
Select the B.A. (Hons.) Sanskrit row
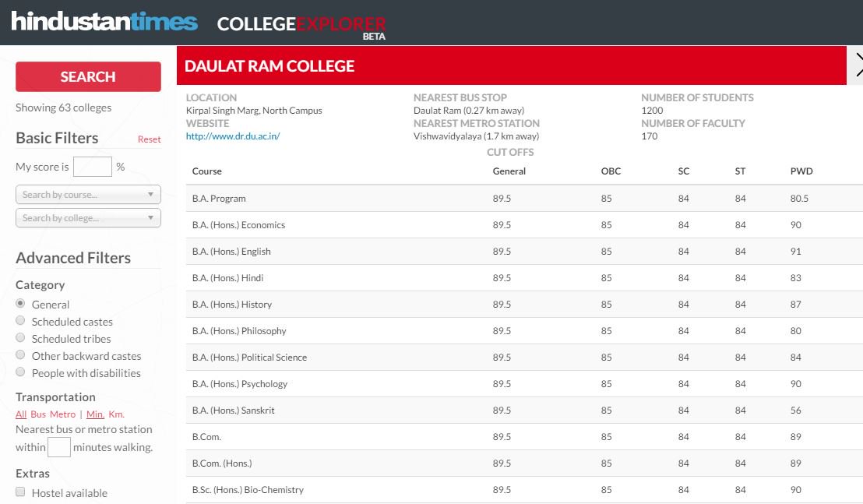tap(524, 410)
